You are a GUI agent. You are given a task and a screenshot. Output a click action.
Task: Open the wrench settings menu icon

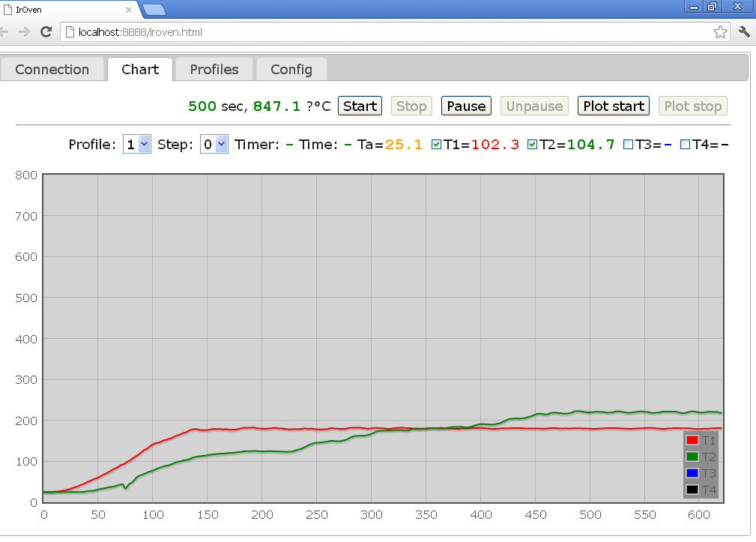click(744, 32)
